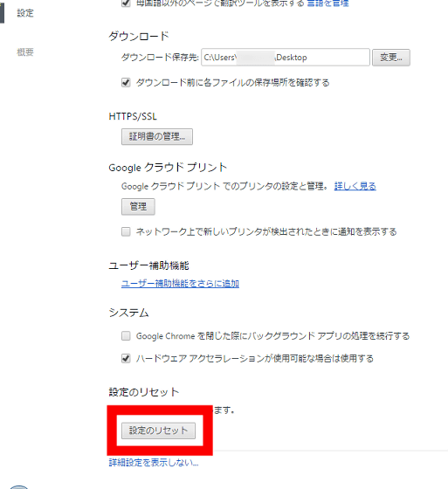
Task: Focus the download path input field
Action: tap(286, 57)
